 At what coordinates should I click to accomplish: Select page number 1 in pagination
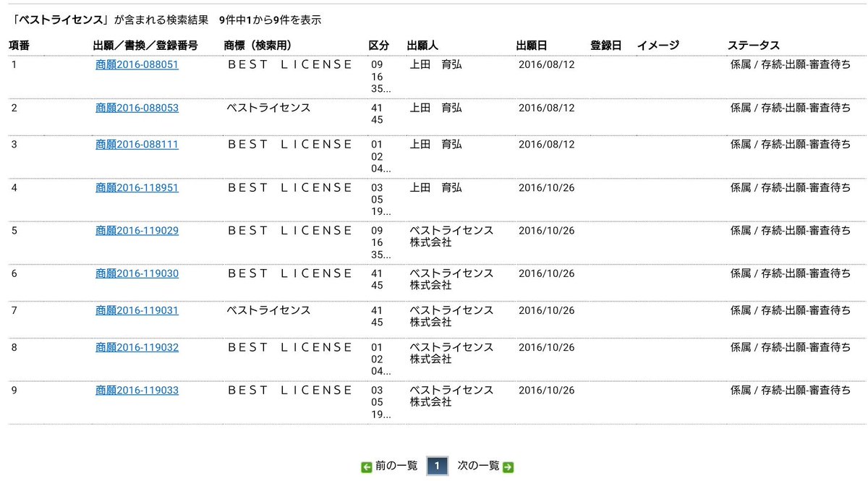(438, 467)
